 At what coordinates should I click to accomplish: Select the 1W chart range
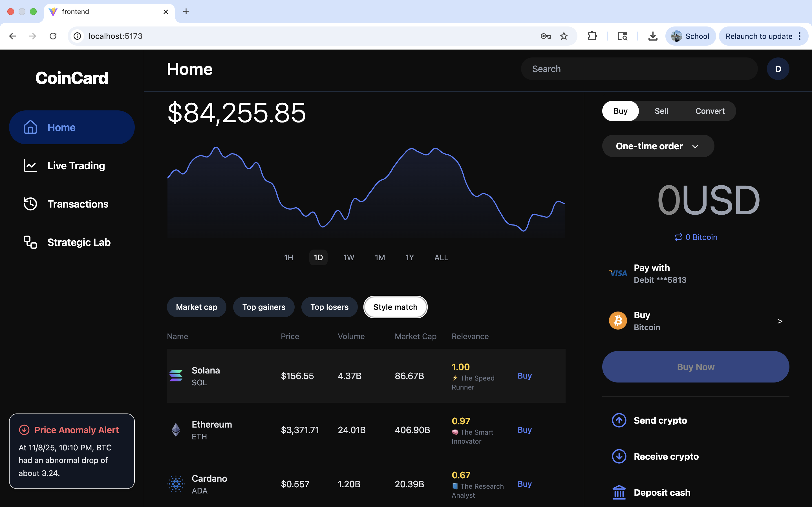pos(348,257)
